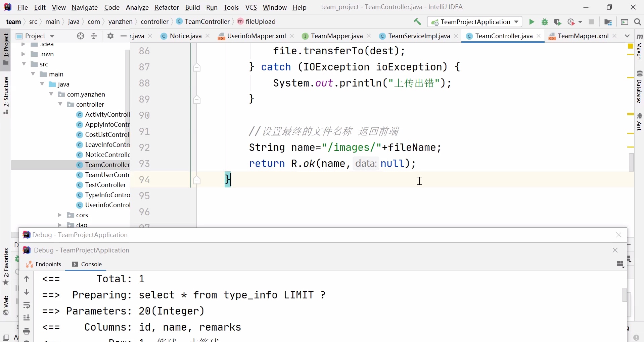Screen dimensions: 644x342
Task: Print the console output with the printer icon
Action: [27, 331]
